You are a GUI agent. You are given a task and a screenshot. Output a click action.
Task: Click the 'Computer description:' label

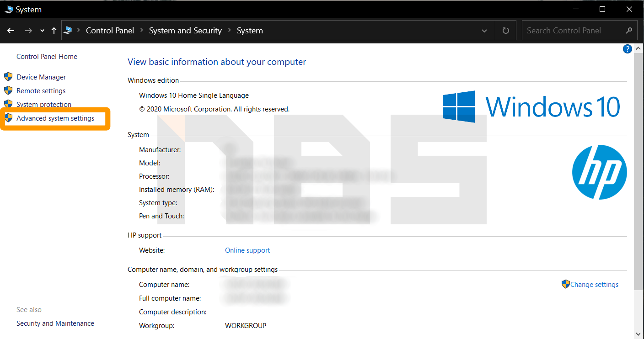point(173,312)
